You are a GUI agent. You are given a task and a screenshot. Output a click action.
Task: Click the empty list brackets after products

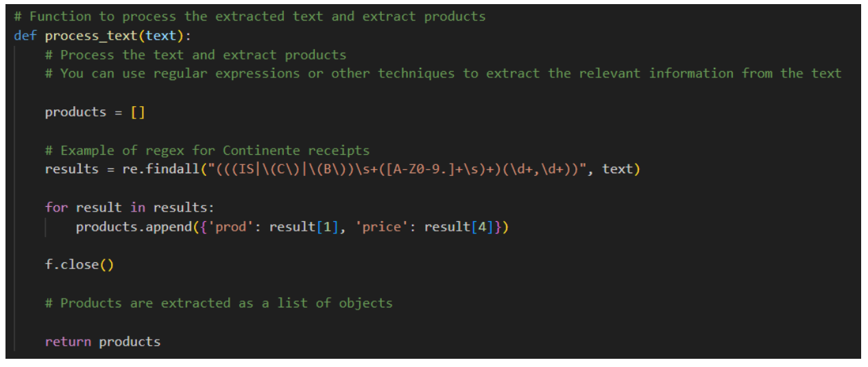pyautogui.click(x=137, y=112)
